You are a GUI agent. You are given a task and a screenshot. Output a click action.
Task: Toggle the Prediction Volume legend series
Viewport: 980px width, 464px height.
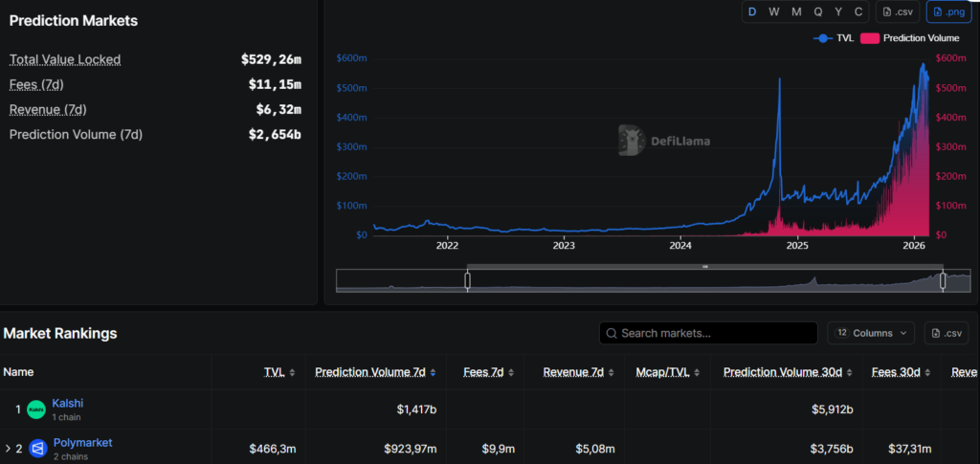[910, 38]
